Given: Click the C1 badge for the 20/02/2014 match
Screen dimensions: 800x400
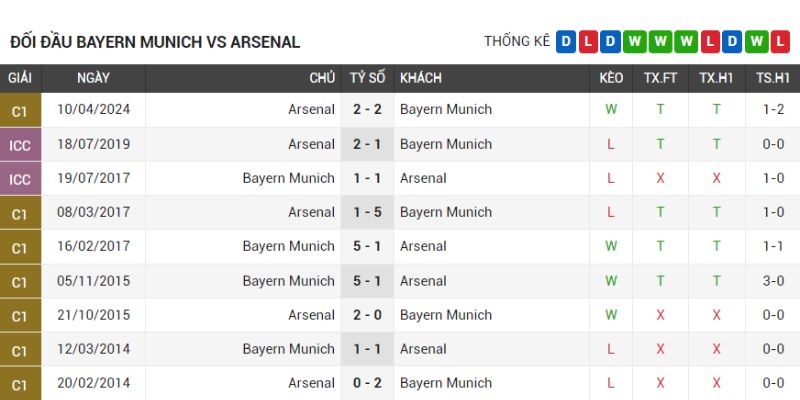Looking at the screenshot, I should click(20, 384).
